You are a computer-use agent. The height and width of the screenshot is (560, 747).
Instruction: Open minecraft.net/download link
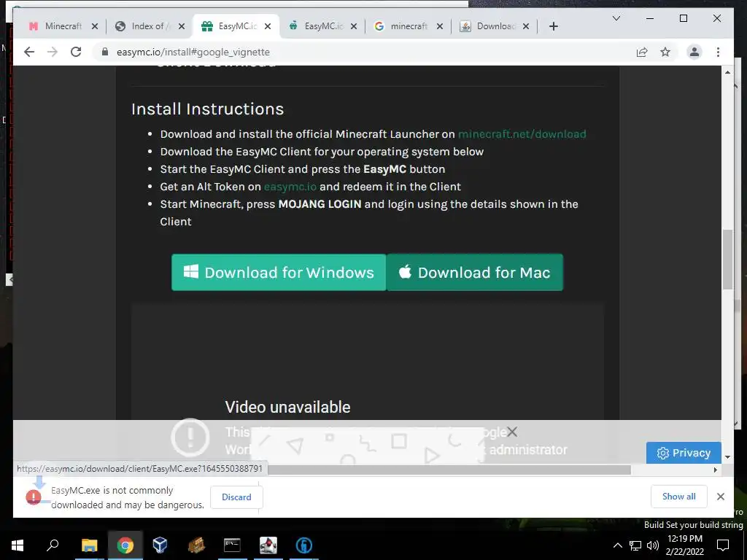522,134
